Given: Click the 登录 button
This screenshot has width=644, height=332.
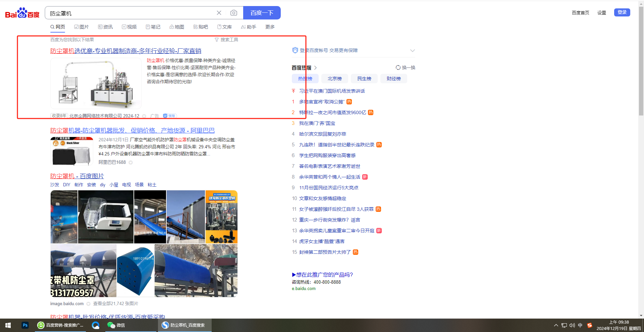Looking at the screenshot, I should pos(622,12).
